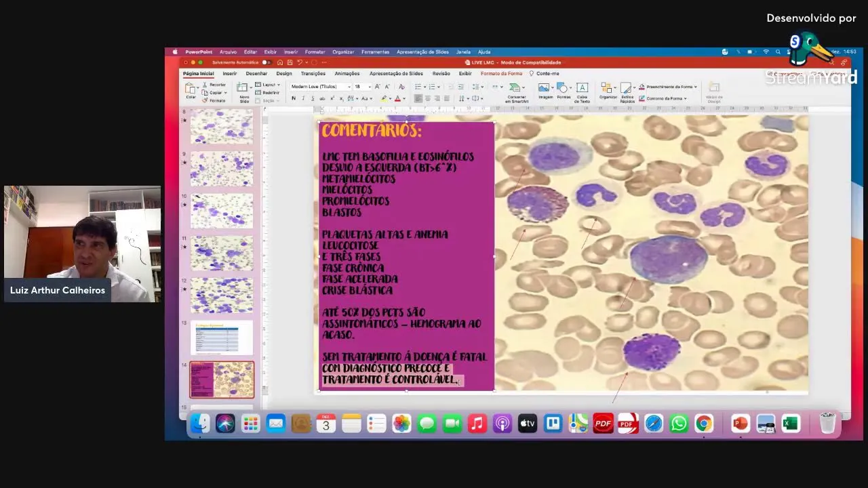Open the Seção dropdown
Image resolution: width=868 pixels, height=488 pixels.
267,100
